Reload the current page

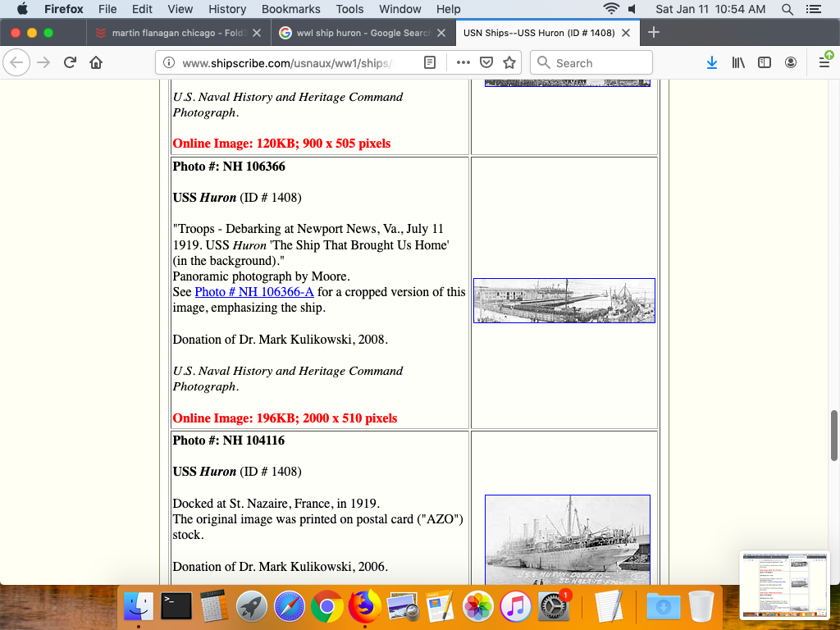70,63
